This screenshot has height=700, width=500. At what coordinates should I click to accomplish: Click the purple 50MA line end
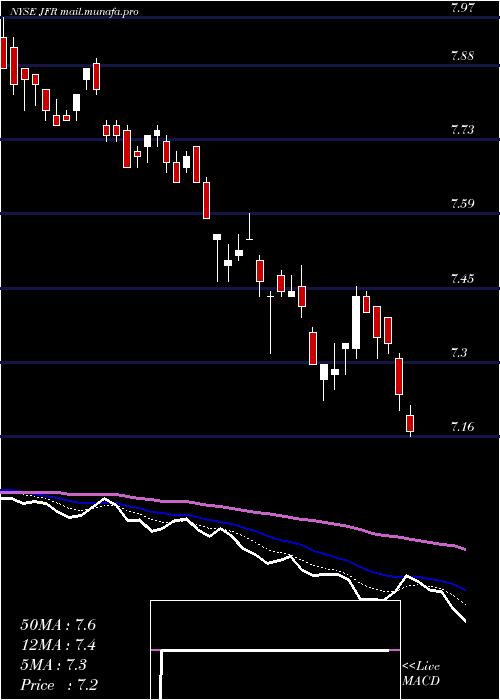coord(464,549)
